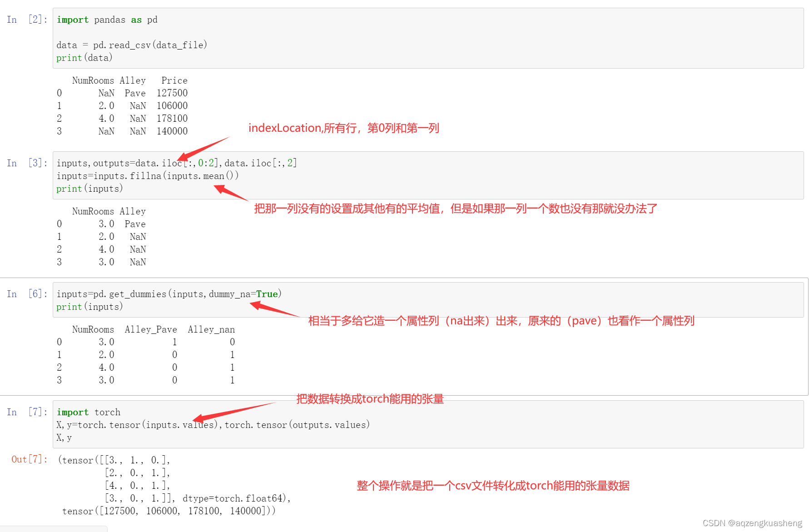Image resolution: width=809 pixels, height=532 pixels.
Task: Click the 'dtype=torch.float64' output text
Action: click(234, 498)
